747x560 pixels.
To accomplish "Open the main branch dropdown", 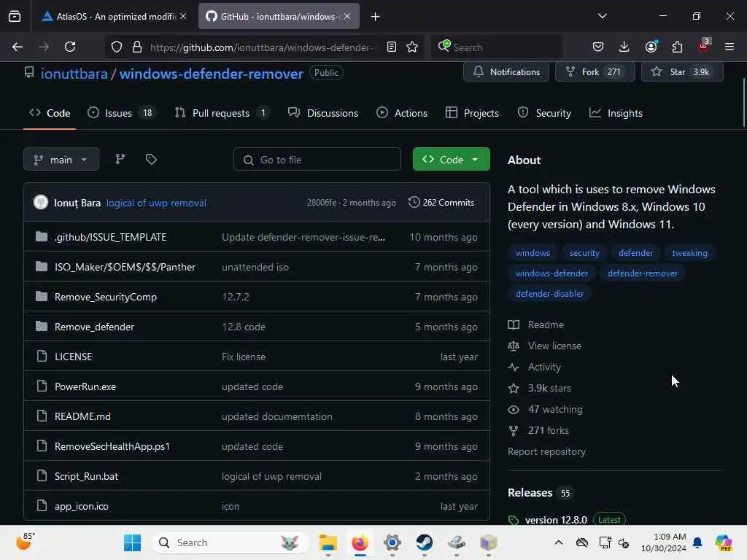I will pyautogui.click(x=61, y=159).
